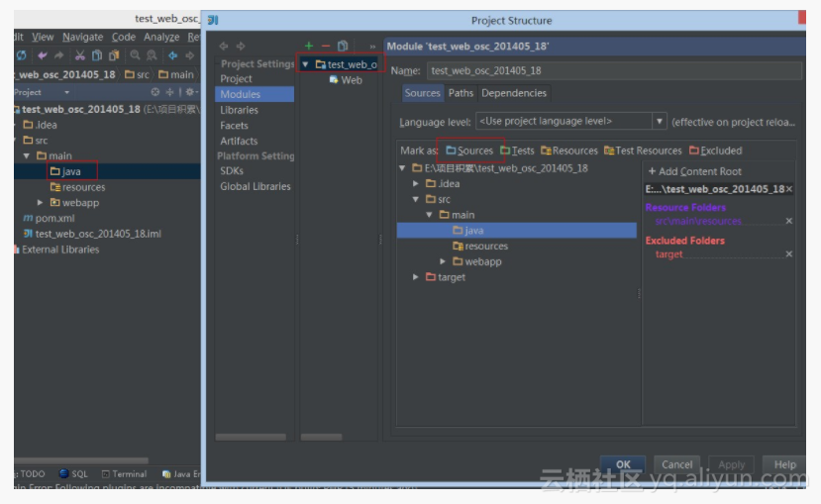Open the Analyze menu
This screenshot has width=821, height=504.
coord(161,38)
